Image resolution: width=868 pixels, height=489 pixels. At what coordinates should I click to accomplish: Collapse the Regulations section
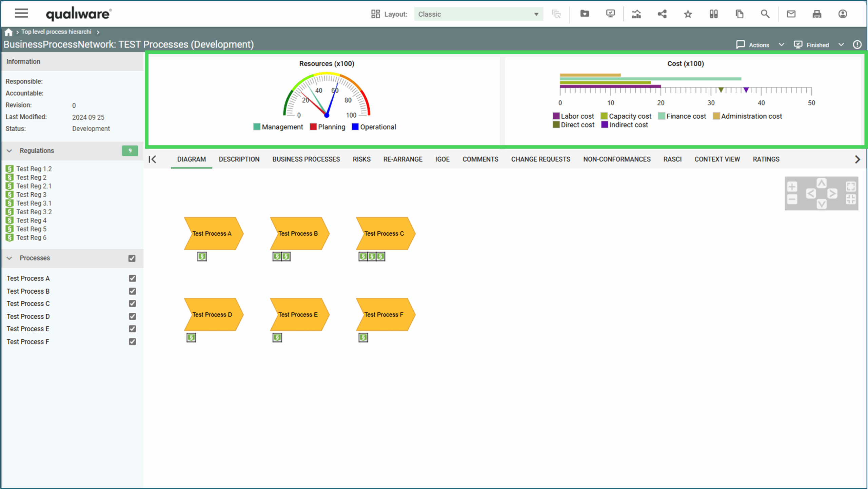pyautogui.click(x=9, y=151)
